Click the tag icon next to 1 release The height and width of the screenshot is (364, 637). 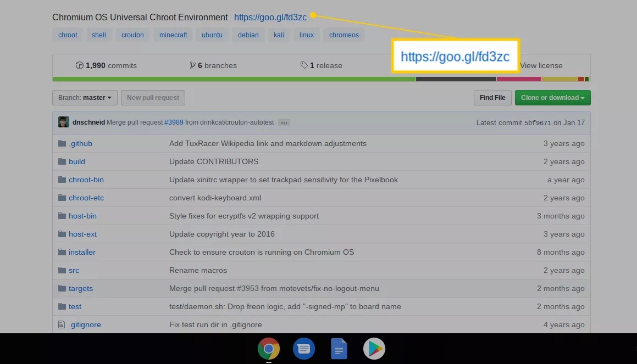point(304,65)
